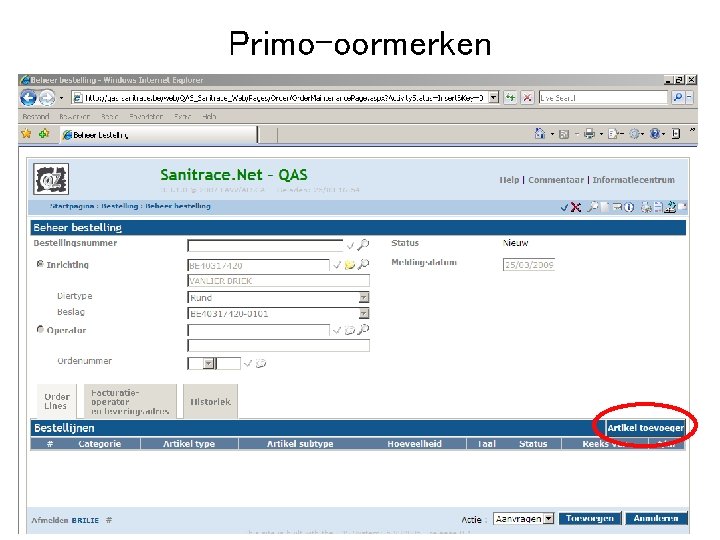Viewport: 720px width, 540px height.
Task: Click the magnifier search icon in the top toolbar
Action: click(593, 207)
